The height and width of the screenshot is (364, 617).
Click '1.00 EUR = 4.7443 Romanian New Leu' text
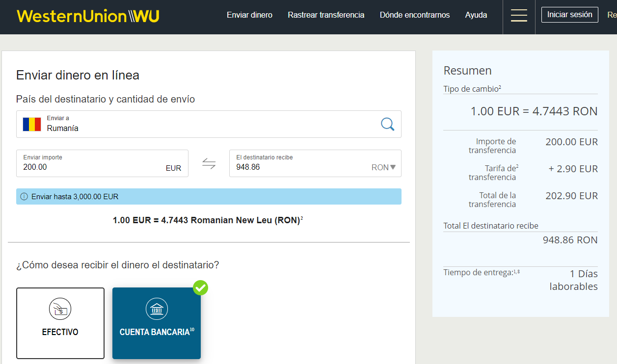tap(208, 220)
